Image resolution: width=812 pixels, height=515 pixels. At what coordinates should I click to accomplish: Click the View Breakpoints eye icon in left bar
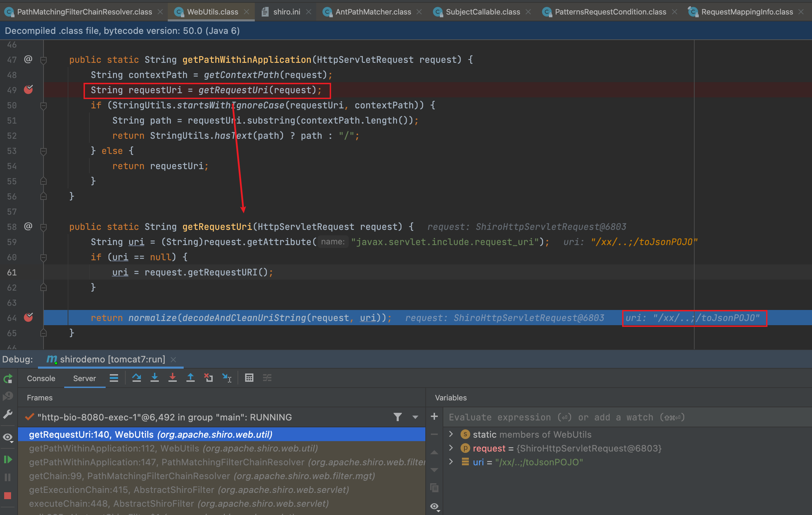coord(8,437)
